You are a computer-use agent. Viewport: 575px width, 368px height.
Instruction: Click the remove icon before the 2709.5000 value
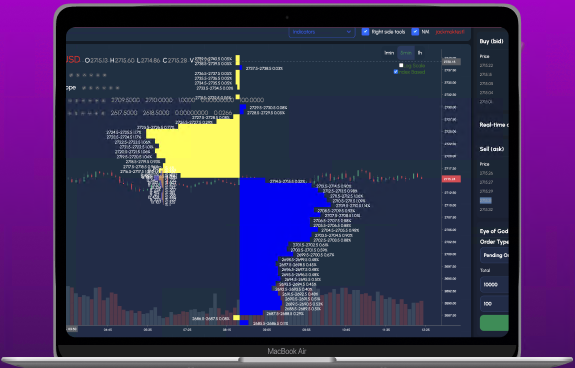tap(103, 100)
